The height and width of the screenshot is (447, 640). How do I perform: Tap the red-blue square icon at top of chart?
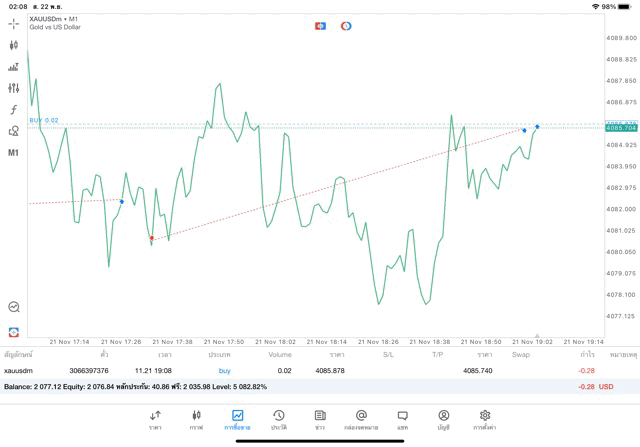320,26
